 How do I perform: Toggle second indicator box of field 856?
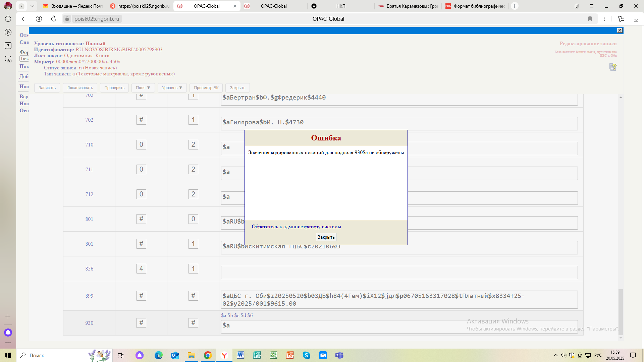coord(193,268)
